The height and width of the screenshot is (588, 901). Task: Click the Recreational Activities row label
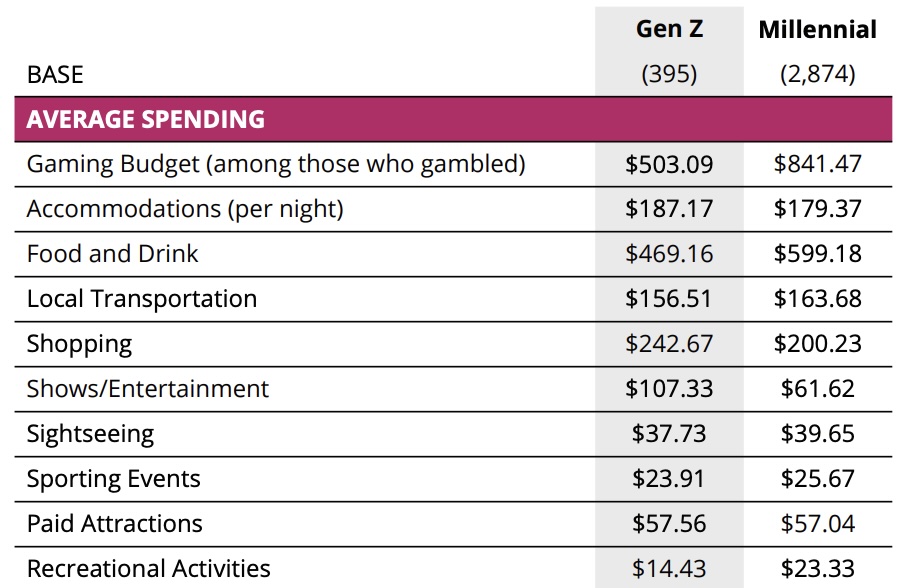tap(149, 569)
